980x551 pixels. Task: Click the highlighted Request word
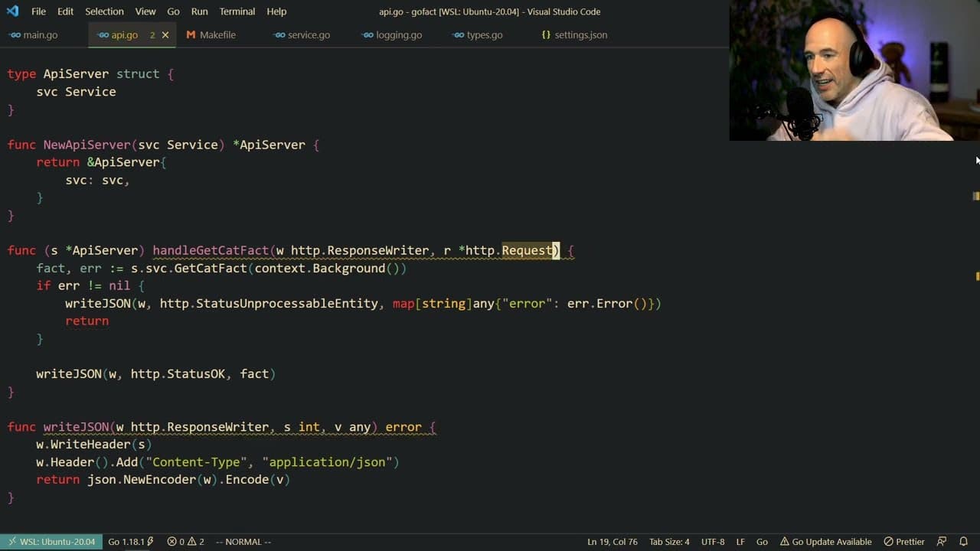(528, 250)
